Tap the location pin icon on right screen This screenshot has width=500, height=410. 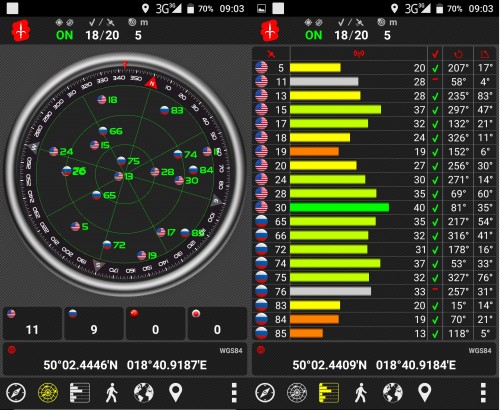pyautogui.click(x=425, y=392)
